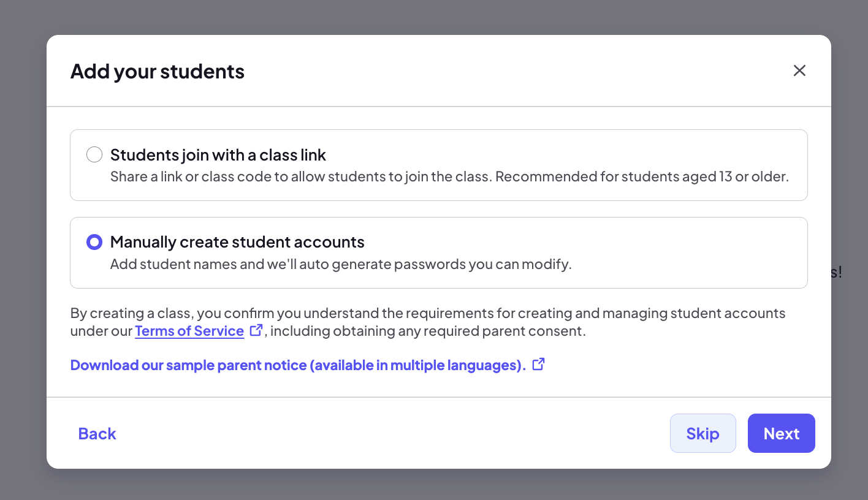Continue with the Next button

click(782, 433)
